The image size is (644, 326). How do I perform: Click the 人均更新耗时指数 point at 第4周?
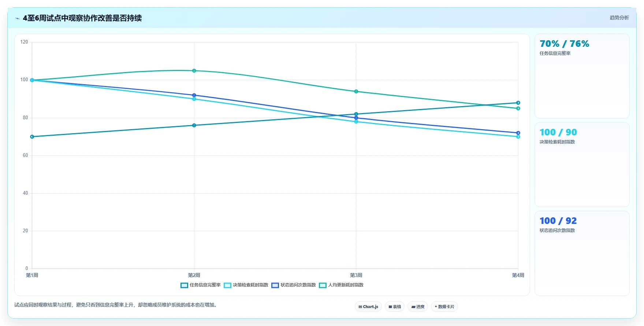pos(518,108)
